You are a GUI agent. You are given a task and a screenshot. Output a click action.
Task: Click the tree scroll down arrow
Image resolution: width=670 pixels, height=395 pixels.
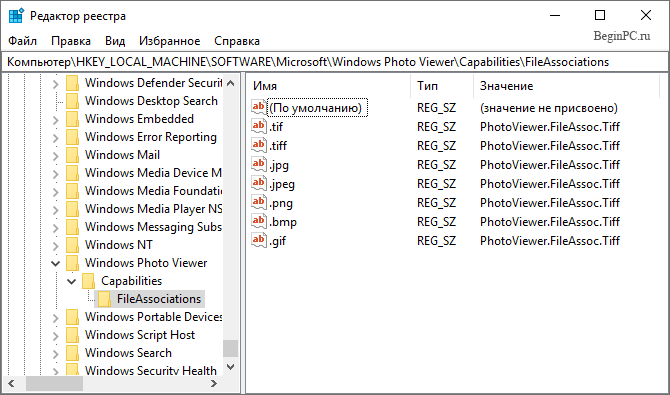(x=231, y=366)
